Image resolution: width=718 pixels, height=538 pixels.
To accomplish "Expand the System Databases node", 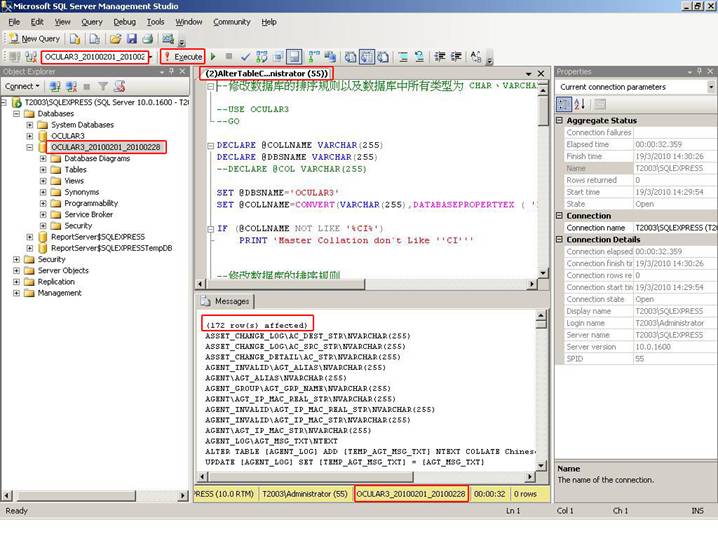I will [x=30, y=125].
